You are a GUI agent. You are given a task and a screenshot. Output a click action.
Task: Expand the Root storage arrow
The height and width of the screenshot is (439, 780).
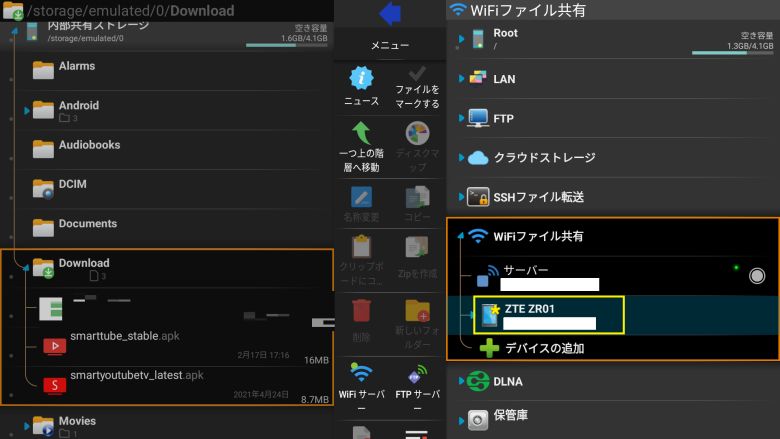[461, 39]
